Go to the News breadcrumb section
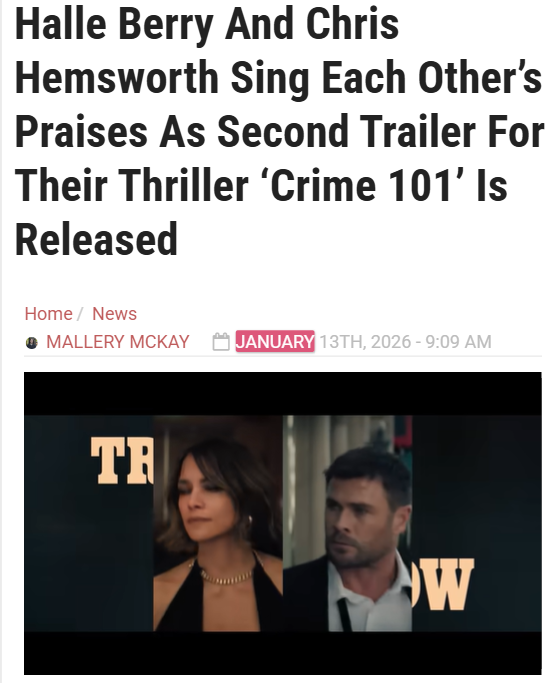 [x=115, y=314]
